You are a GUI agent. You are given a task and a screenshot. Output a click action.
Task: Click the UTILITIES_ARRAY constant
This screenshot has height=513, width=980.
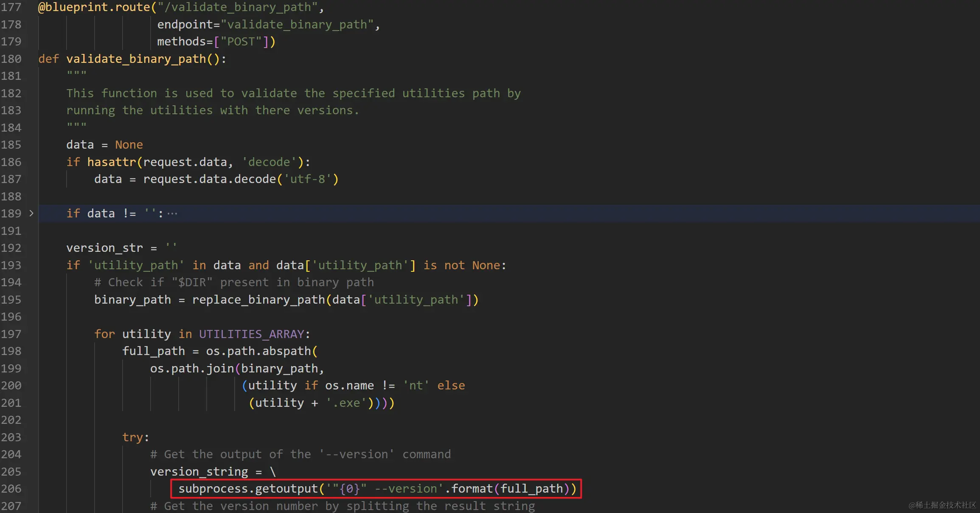[x=251, y=334]
